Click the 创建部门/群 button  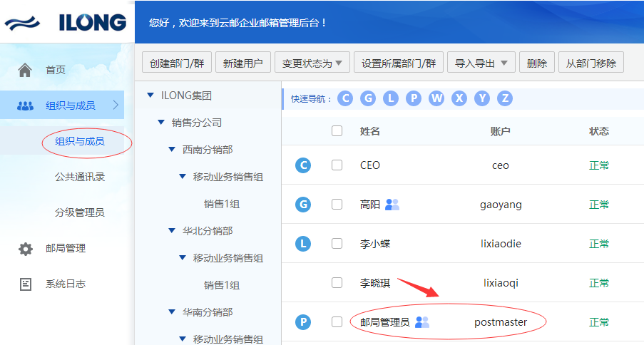177,63
